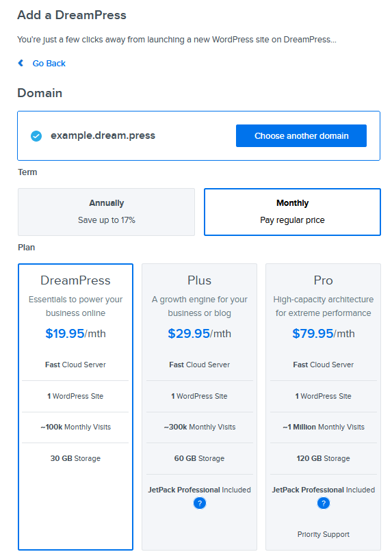Click JetPack Professional Included text in Plus
The width and height of the screenshot is (392, 554).
click(199, 490)
